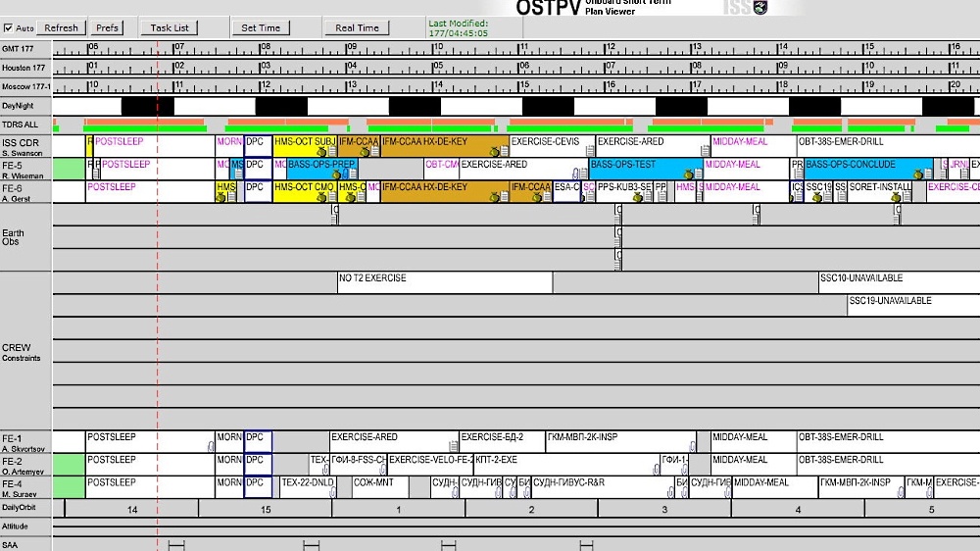980x551 pixels.
Task: Open note icon in CDR's IFM-CCAA HX-DE-KEY
Action: [x=504, y=151]
